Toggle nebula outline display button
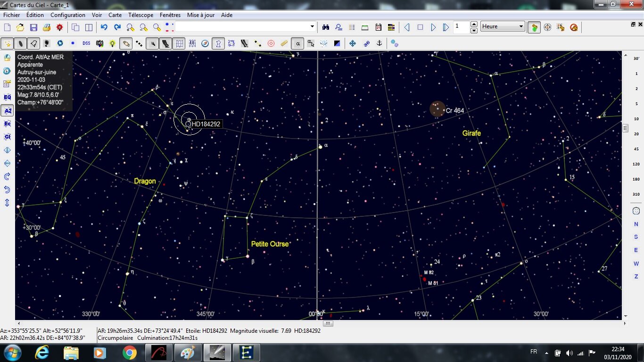Screen dimensions: 644x362 pyautogui.click(x=33, y=43)
